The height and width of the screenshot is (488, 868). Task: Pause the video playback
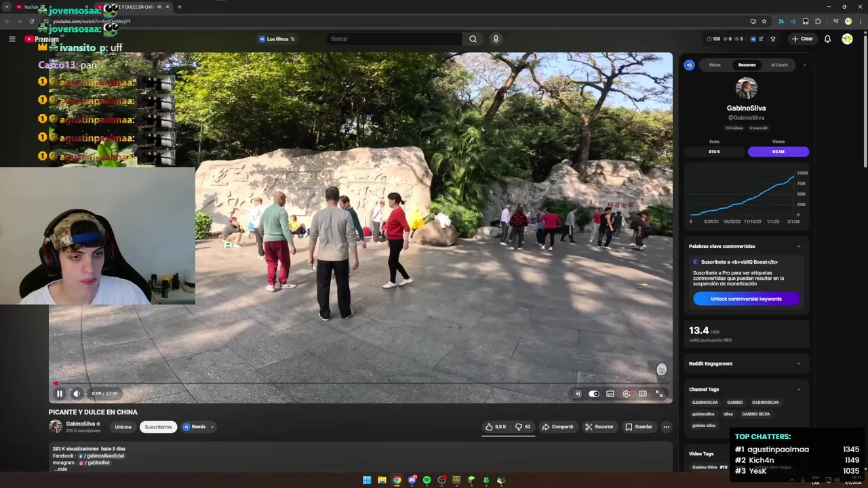pyautogui.click(x=60, y=393)
